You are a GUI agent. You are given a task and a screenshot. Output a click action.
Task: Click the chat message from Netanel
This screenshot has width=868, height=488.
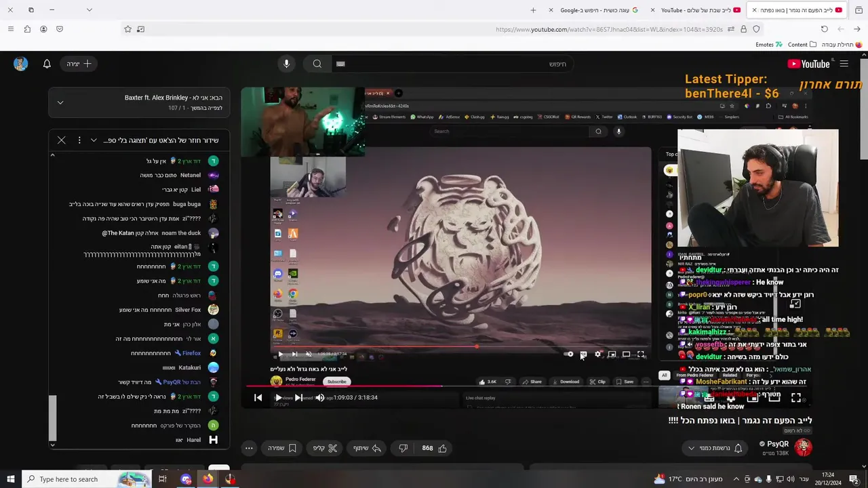pos(180,175)
